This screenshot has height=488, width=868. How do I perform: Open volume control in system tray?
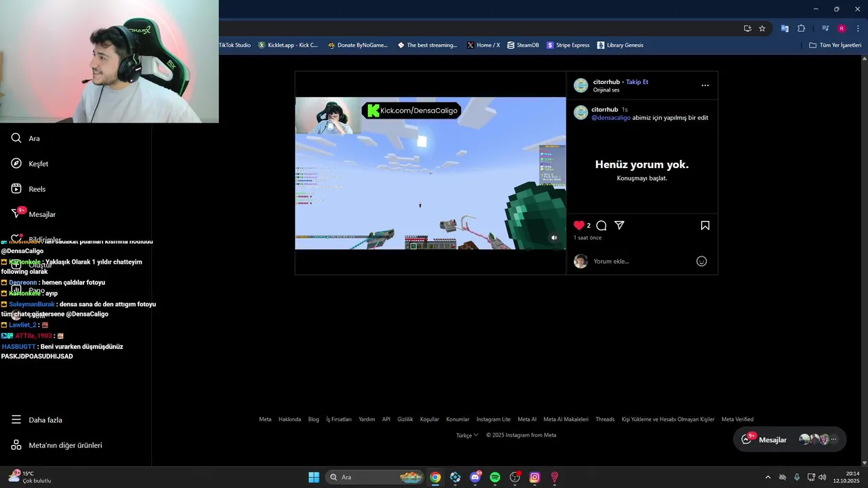pos(822,477)
